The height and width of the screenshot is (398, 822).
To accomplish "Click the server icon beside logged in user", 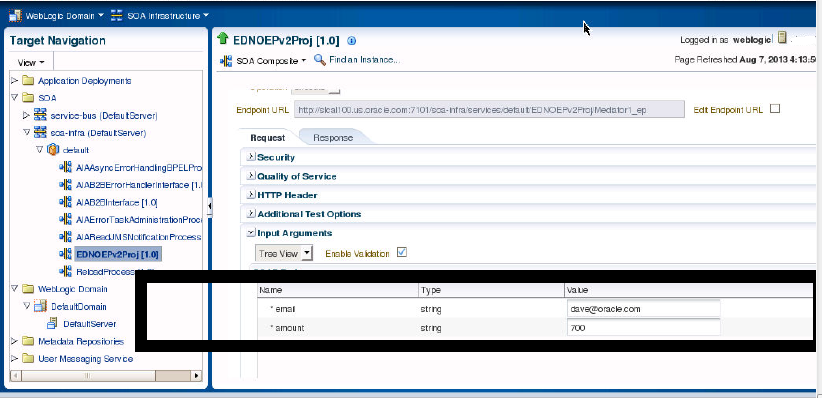I will click(782, 38).
